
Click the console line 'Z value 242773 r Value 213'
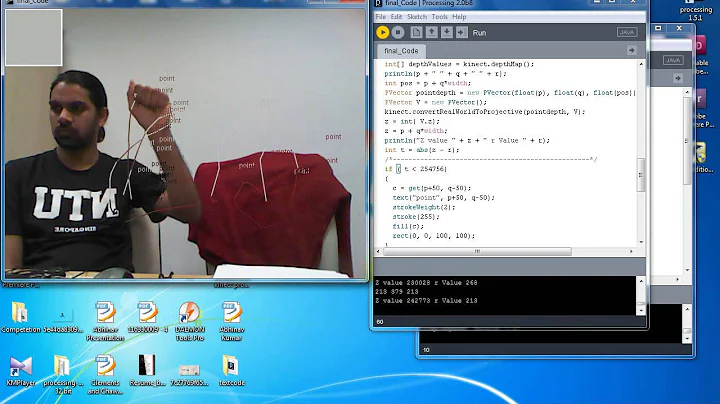click(426, 301)
